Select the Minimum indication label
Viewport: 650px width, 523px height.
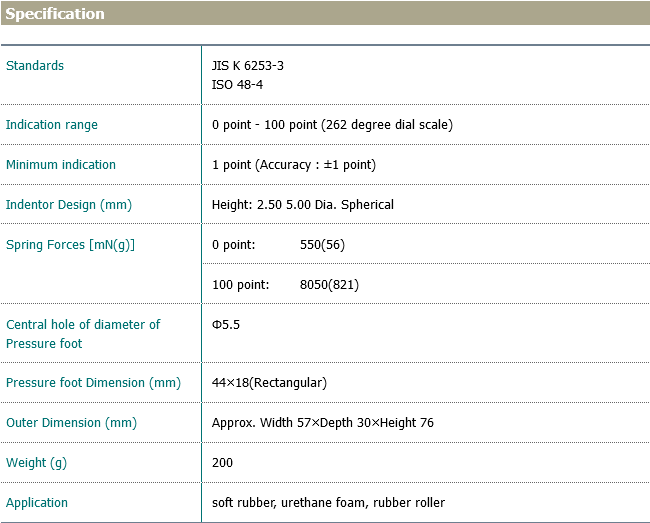coord(61,165)
